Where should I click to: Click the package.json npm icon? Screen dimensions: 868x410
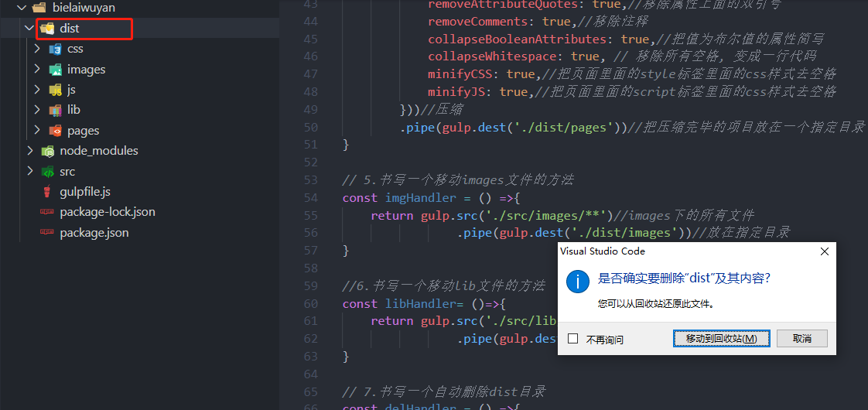point(47,233)
